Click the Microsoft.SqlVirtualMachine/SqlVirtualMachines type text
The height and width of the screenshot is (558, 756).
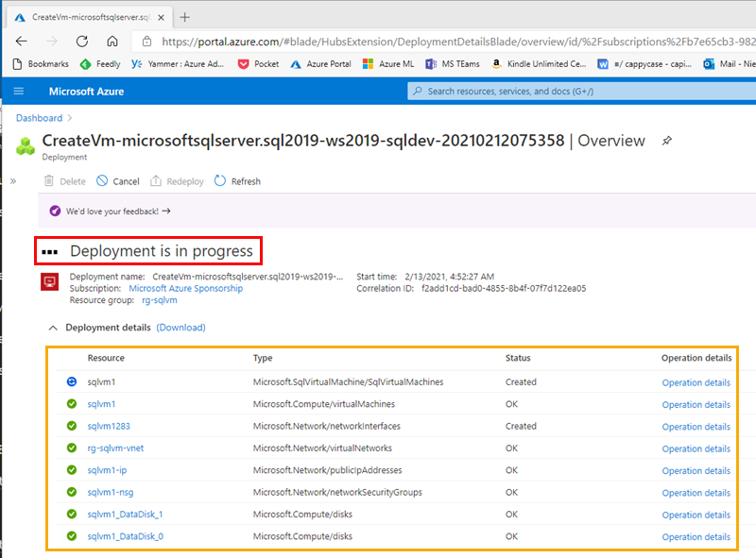coord(348,382)
